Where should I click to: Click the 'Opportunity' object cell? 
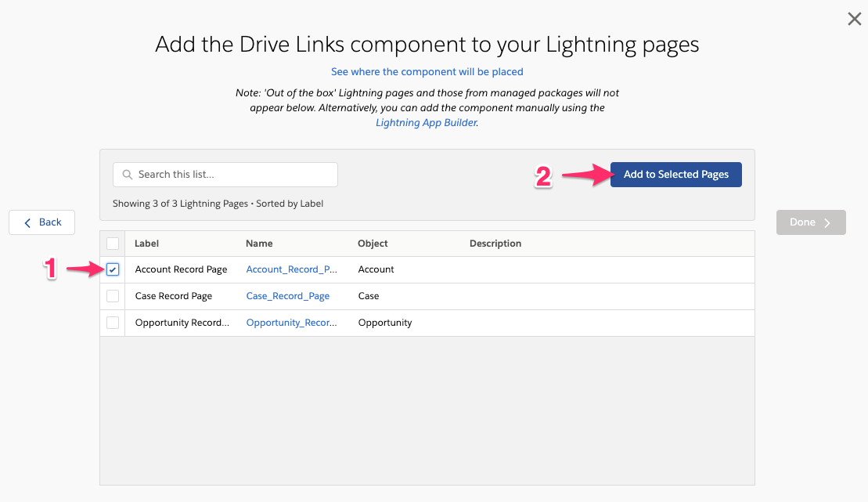pos(385,323)
